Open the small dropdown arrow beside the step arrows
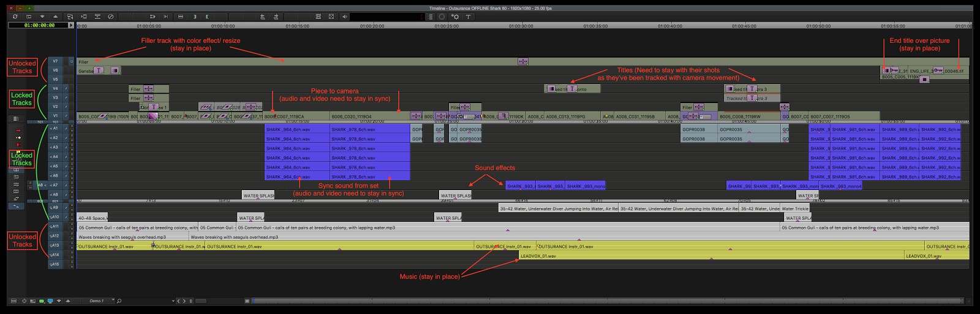 click(x=173, y=301)
